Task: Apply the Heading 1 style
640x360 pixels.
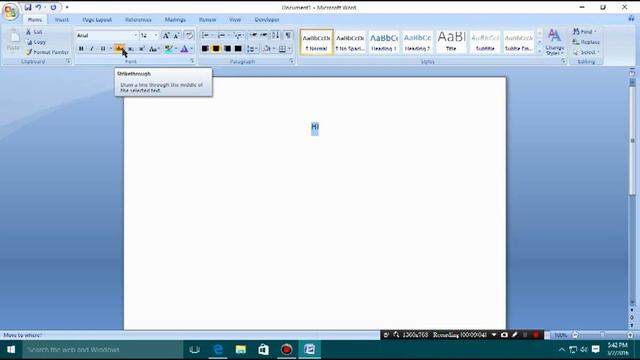Action: 384,42
